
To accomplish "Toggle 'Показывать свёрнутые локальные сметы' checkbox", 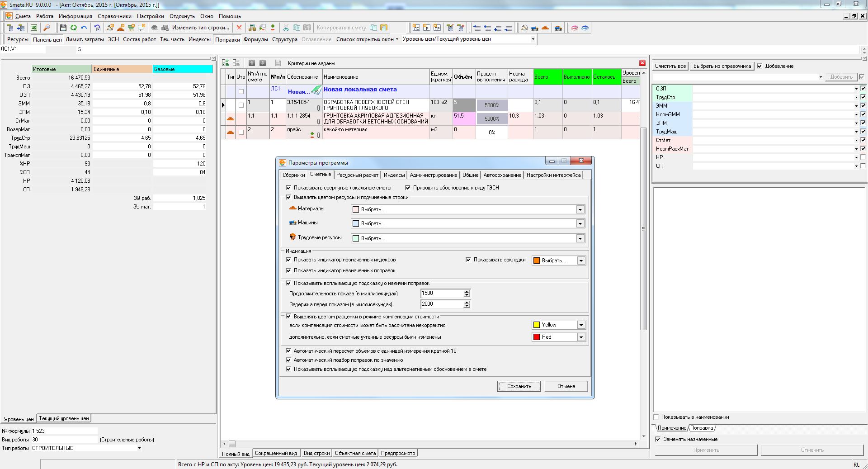I will click(288, 188).
